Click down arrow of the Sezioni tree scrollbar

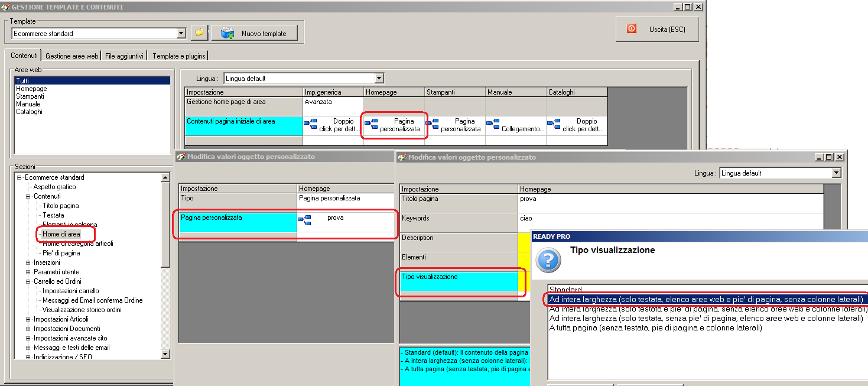(165, 353)
